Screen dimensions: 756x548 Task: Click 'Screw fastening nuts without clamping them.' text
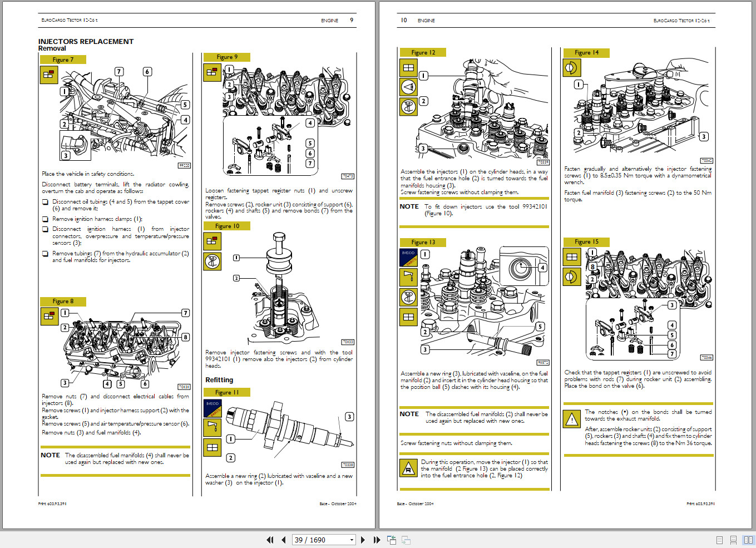pyautogui.click(x=456, y=443)
